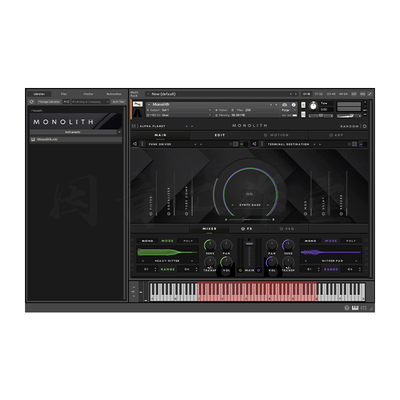The image size is (400, 400).
Task: Open the instrument info icon
Action: coord(294,105)
